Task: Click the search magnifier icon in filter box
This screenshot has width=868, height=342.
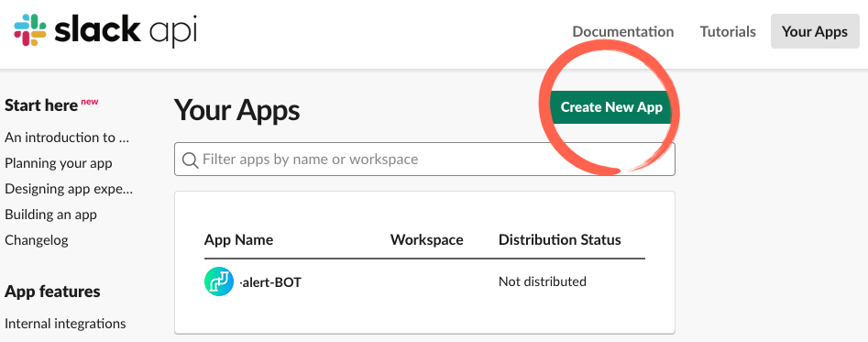Action: point(190,160)
